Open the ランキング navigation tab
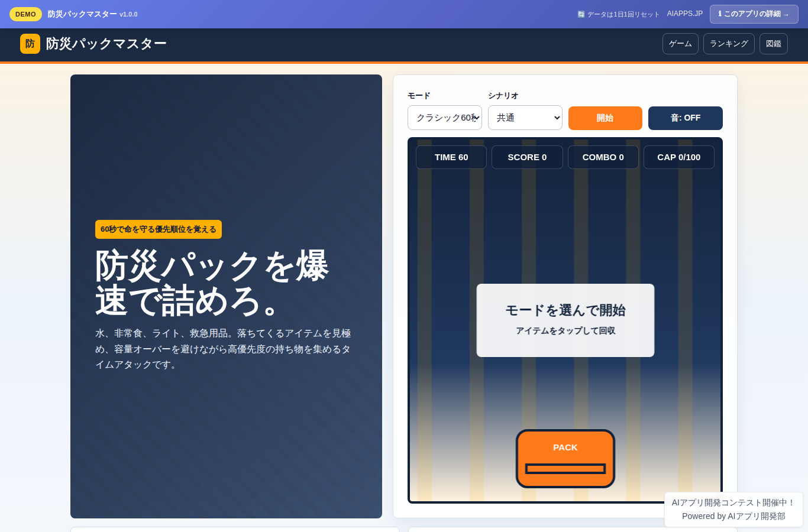808x532 pixels. point(729,44)
